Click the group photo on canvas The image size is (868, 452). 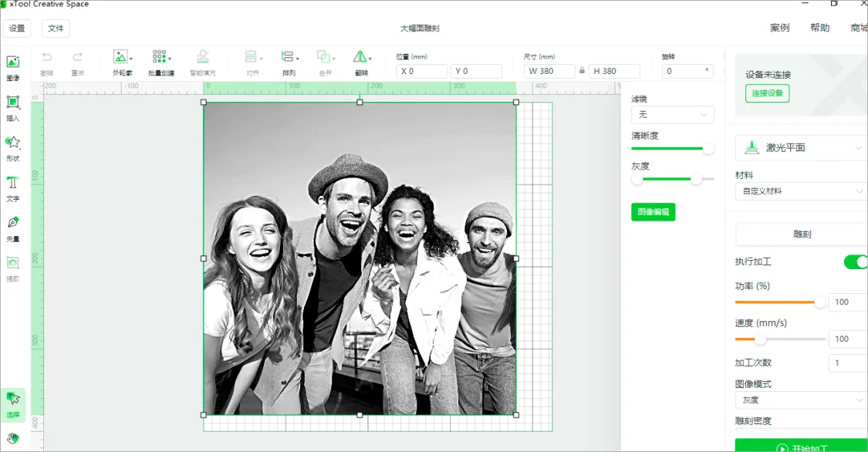pyautogui.click(x=360, y=258)
